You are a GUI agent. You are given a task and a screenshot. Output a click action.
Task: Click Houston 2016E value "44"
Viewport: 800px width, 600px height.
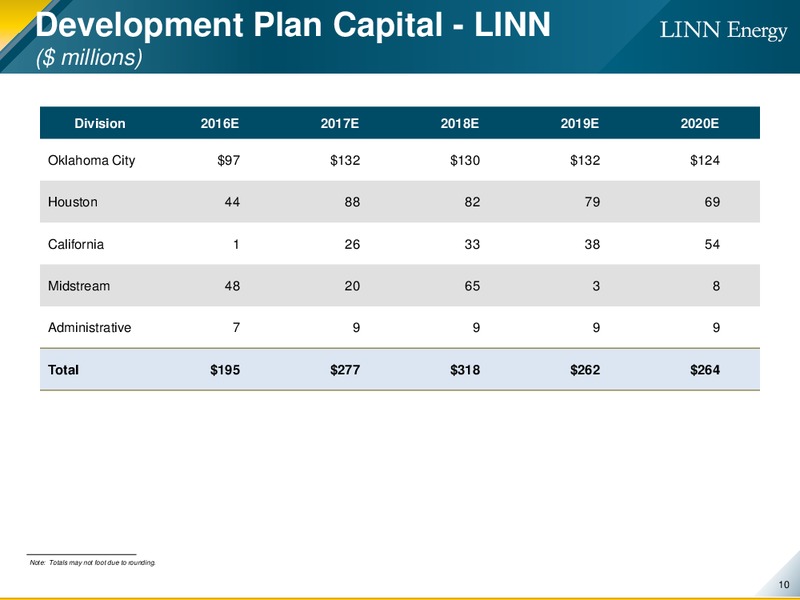click(x=232, y=202)
